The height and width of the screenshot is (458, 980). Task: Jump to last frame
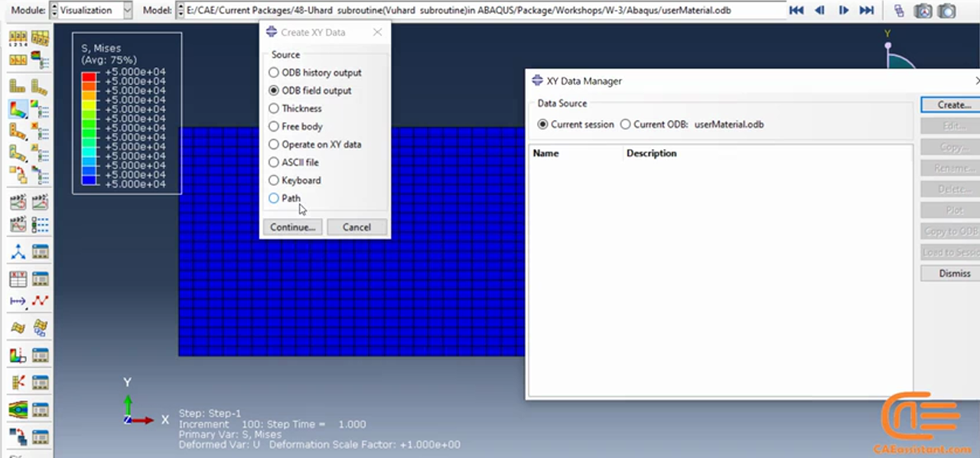pos(866,10)
